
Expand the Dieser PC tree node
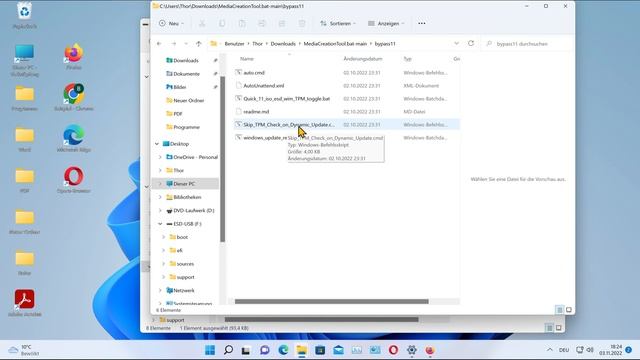pos(160,184)
